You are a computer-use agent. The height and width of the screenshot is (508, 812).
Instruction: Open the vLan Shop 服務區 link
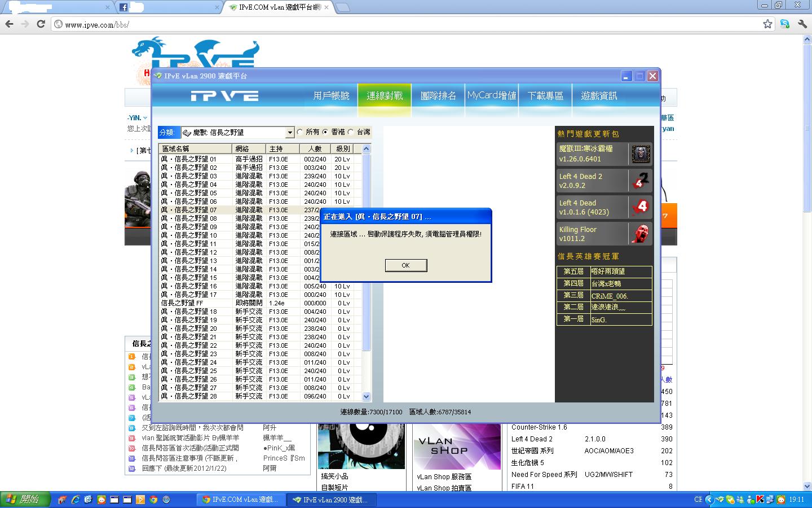[x=444, y=477]
